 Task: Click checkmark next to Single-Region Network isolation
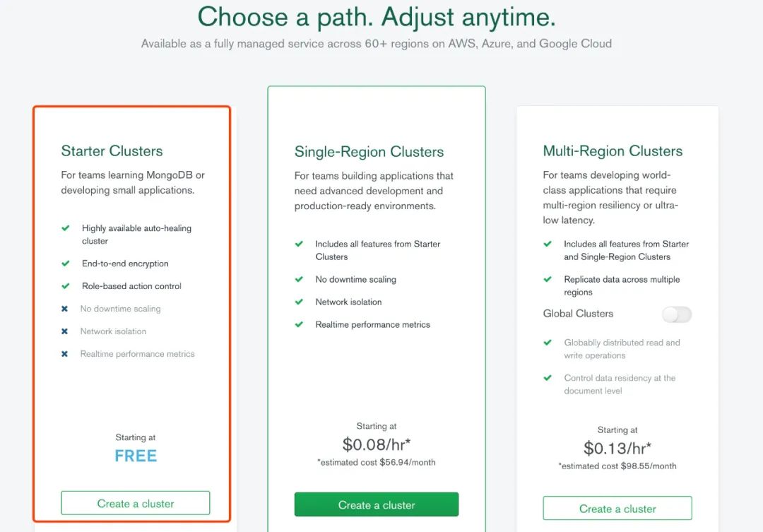(299, 302)
